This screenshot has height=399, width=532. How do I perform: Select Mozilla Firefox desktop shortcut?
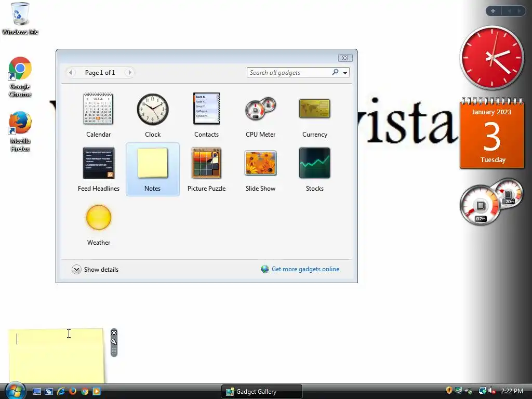click(x=20, y=131)
